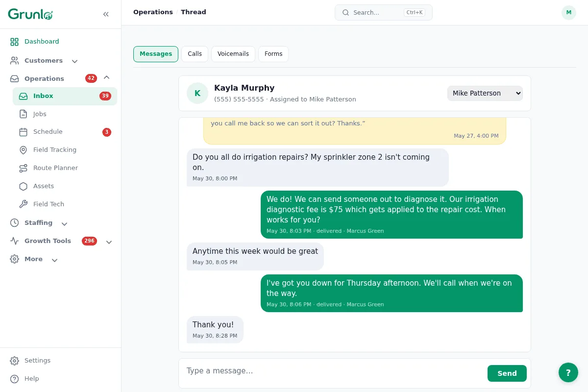Click the Customers people icon
The height and width of the screenshot is (392, 588).
[x=15, y=61]
